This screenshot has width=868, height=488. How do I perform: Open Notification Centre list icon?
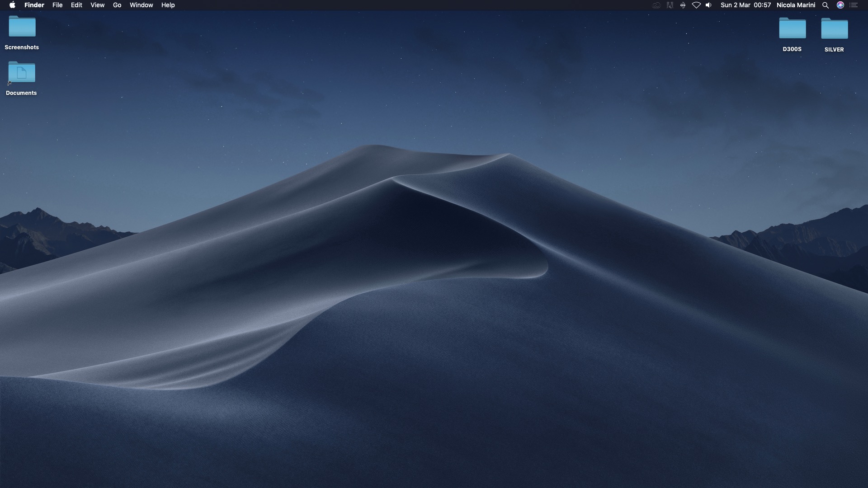854,5
